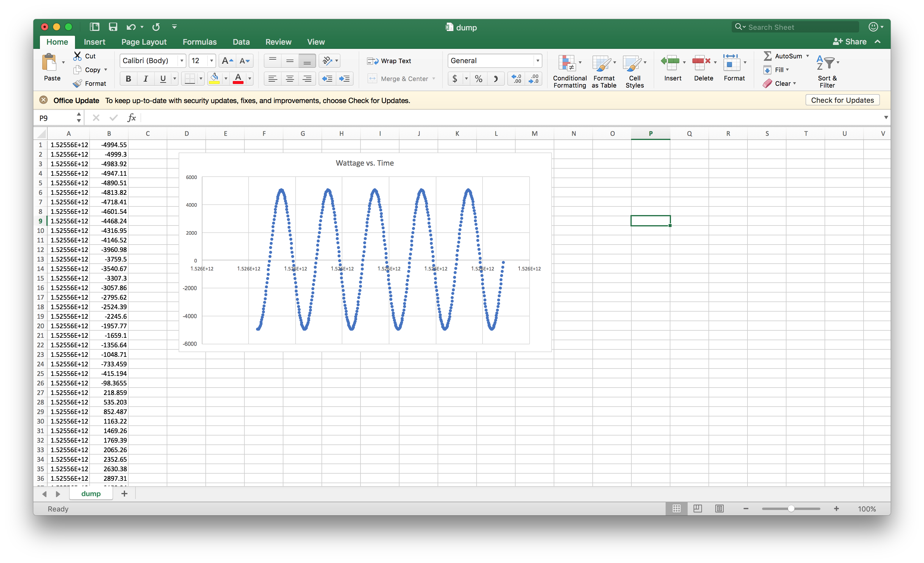Click decrease decimal icon

click(534, 78)
